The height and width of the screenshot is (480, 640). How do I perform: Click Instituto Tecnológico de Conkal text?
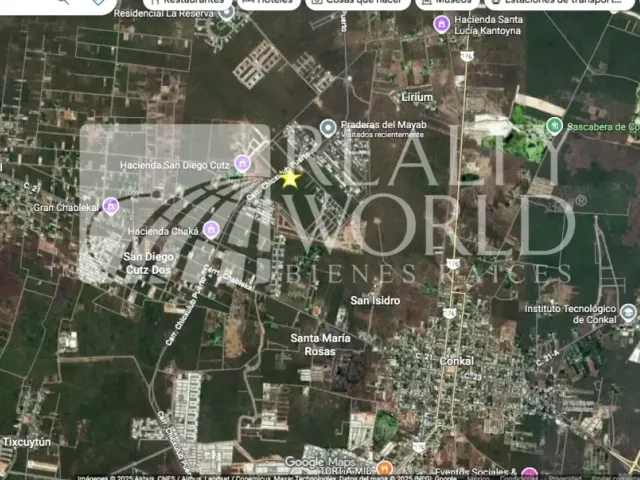[571, 314]
